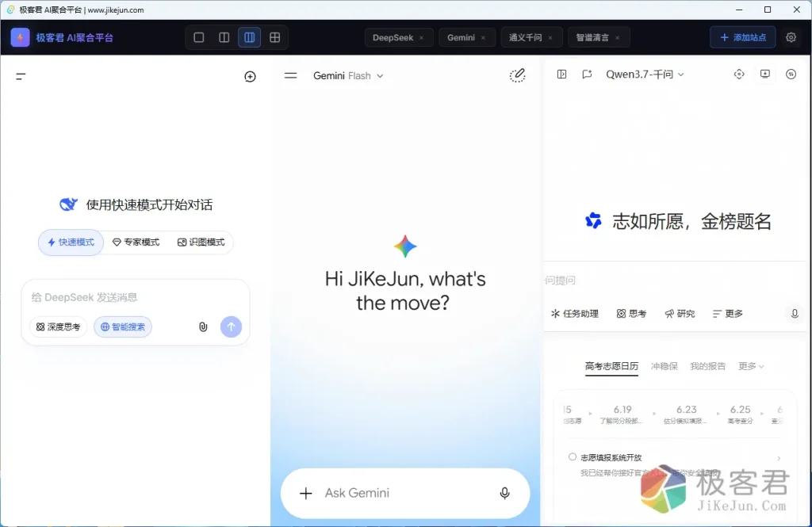Expand 志愿填报系统开放 row arrow
The width and height of the screenshot is (812, 527).
pos(779,458)
